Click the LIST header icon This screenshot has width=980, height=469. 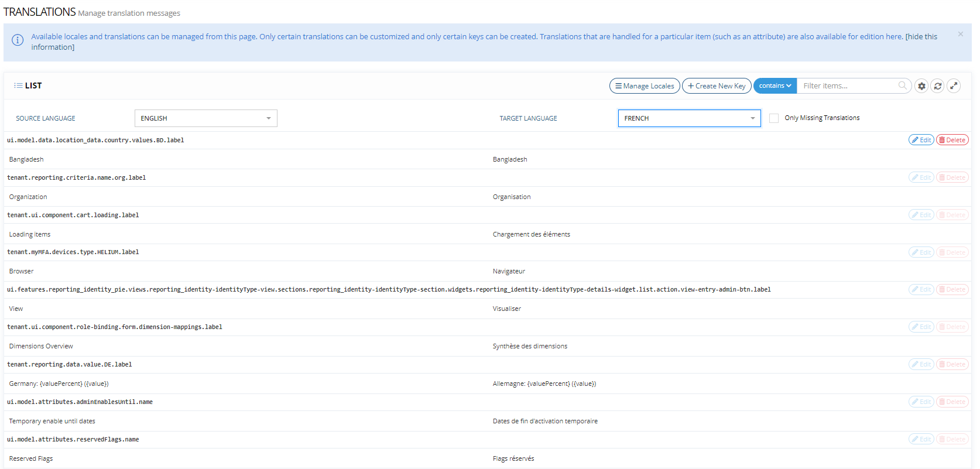18,85
